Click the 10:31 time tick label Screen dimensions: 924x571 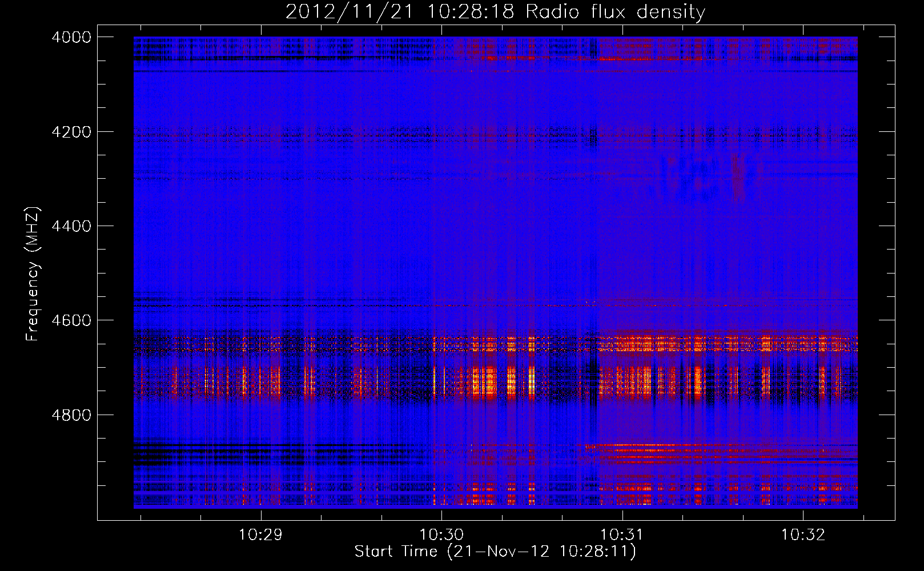(622, 535)
